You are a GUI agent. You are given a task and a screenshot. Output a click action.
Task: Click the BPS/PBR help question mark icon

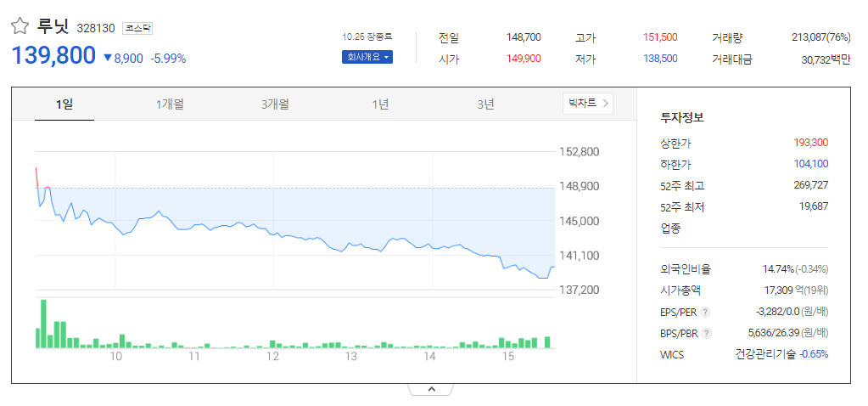pos(706,334)
